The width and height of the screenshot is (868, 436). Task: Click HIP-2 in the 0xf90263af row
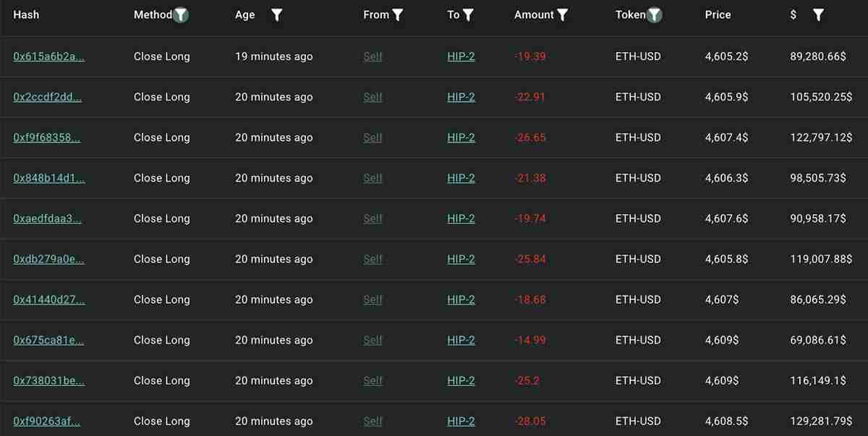click(x=461, y=421)
